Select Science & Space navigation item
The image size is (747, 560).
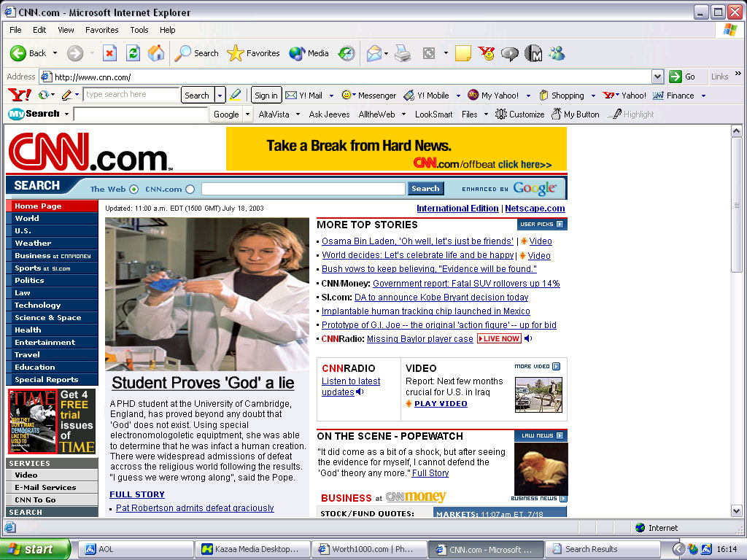pyautogui.click(x=52, y=318)
